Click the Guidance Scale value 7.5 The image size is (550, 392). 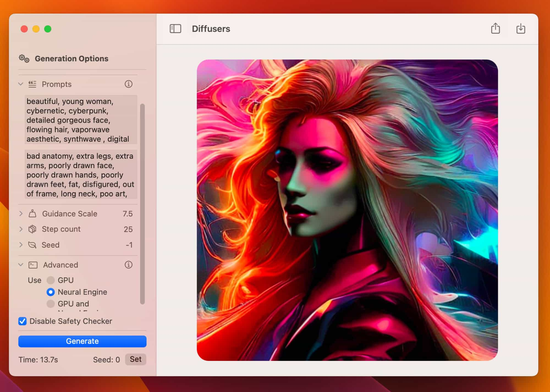coord(128,214)
